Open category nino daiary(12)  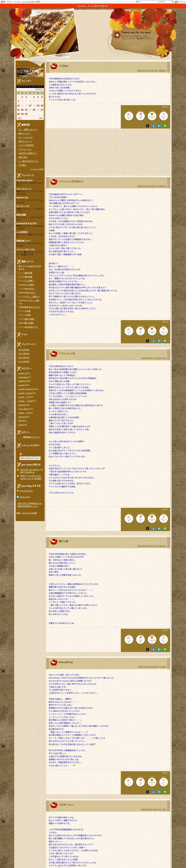(26, 409)
